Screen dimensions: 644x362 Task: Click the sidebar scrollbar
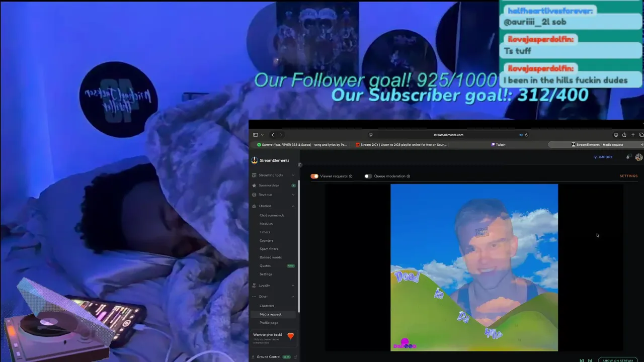[x=299, y=246]
